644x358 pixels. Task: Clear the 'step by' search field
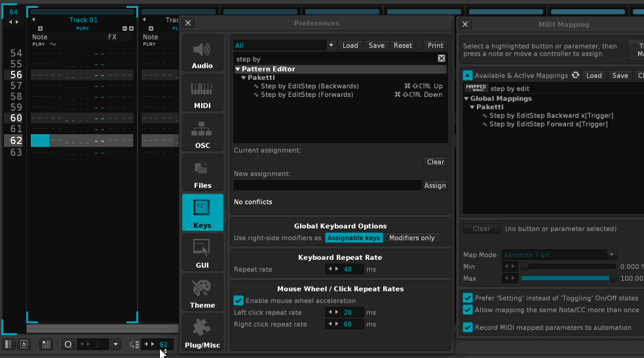(x=442, y=59)
